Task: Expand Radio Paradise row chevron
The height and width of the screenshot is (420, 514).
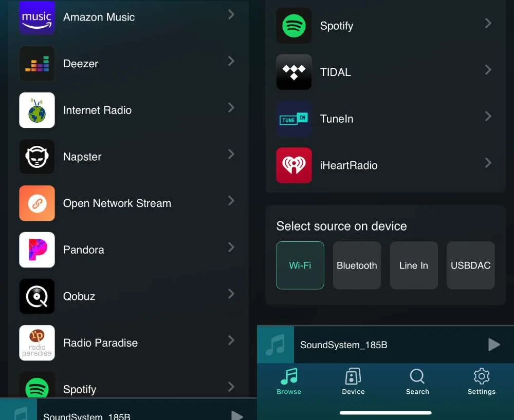Action: tap(231, 340)
